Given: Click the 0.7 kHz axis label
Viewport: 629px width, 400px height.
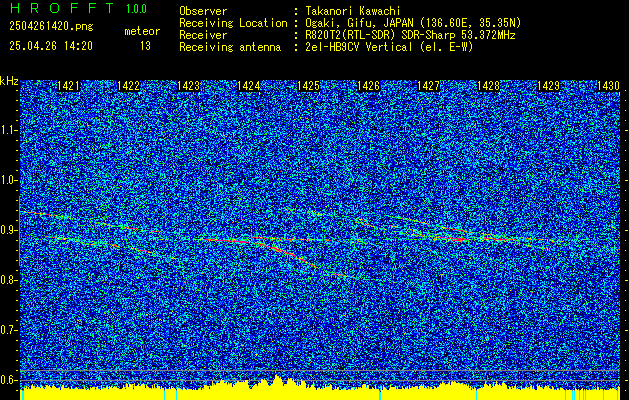Looking at the screenshot, I should coord(7,330).
